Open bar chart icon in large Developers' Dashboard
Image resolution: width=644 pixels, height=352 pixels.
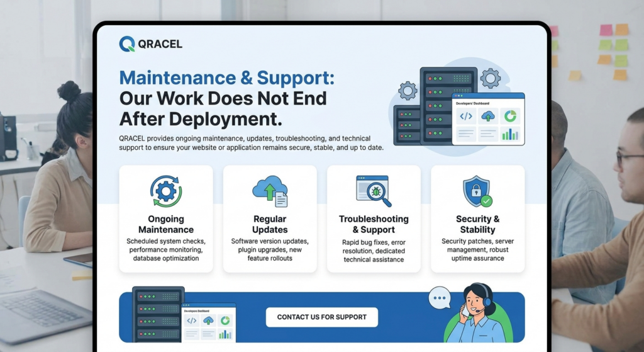510,133
